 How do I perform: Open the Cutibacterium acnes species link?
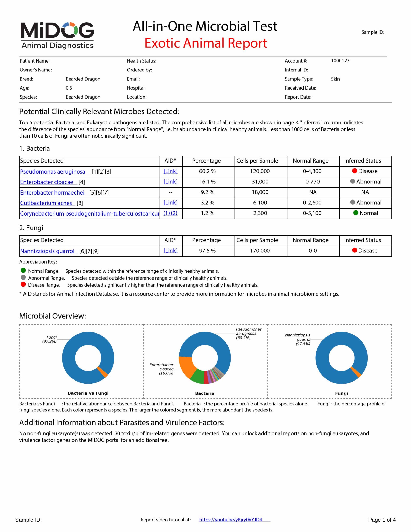coord(46,203)
